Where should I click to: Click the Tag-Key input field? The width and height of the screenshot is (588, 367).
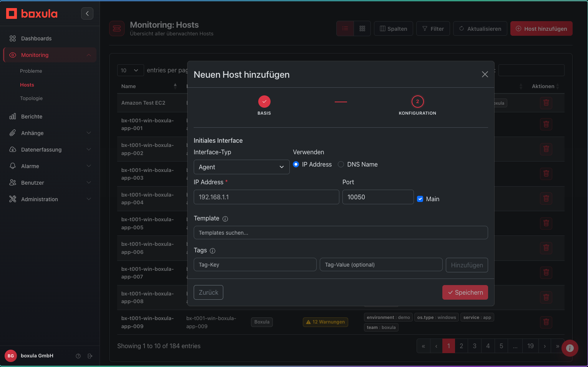pyautogui.click(x=255, y=265)
